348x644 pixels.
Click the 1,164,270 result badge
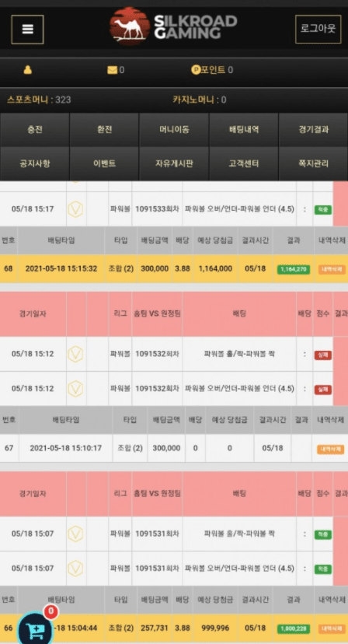click(x=294, y=269)
